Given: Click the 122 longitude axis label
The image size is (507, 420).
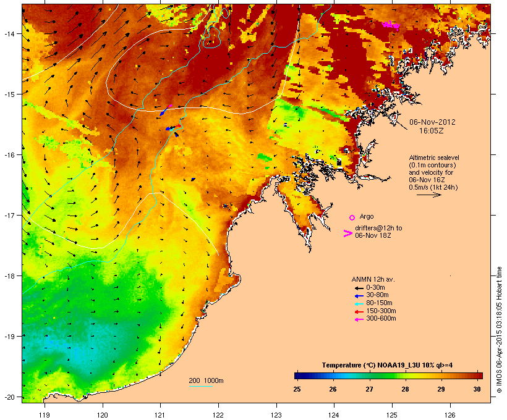Looking at the screenshot, I should [x=218, y=415].
